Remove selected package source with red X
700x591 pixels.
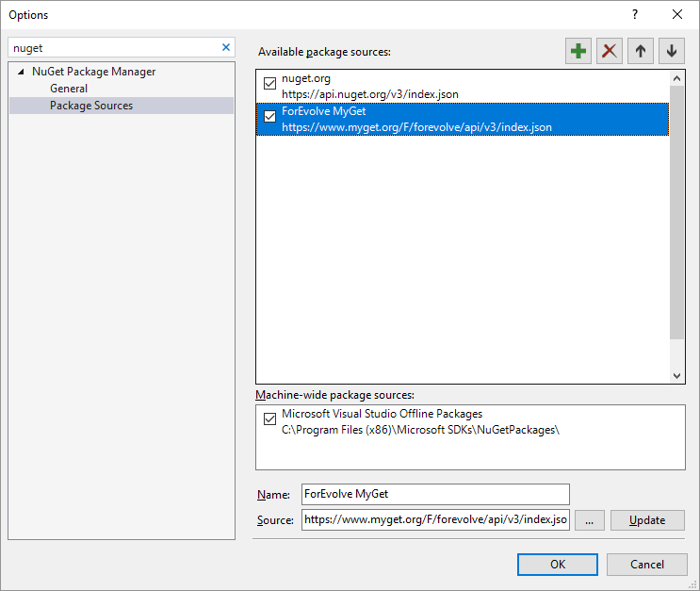point(610,52)
